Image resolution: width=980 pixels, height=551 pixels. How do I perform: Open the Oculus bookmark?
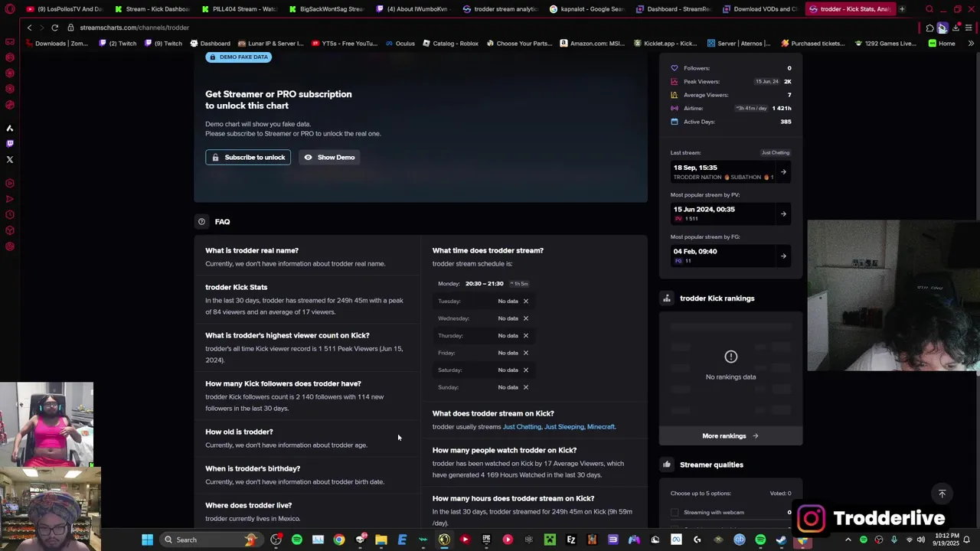click(x=400, y=44)
